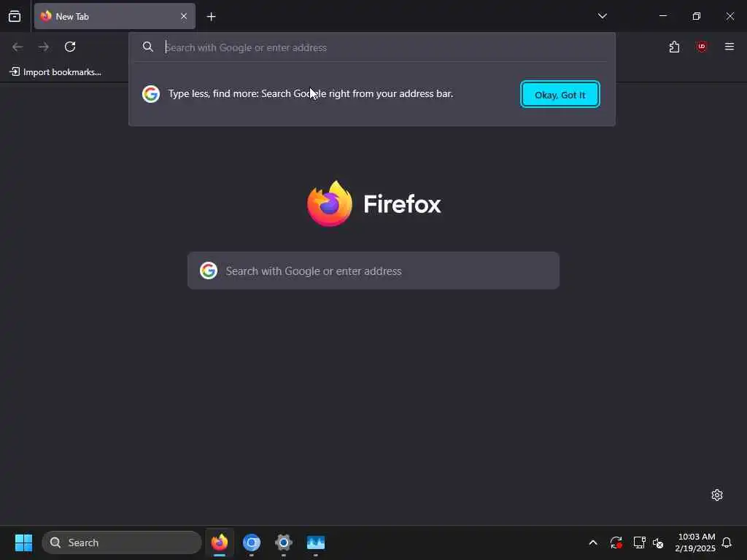The image size is (747, 560).
Task: Close the Firefox window
Action: [729, 16]
